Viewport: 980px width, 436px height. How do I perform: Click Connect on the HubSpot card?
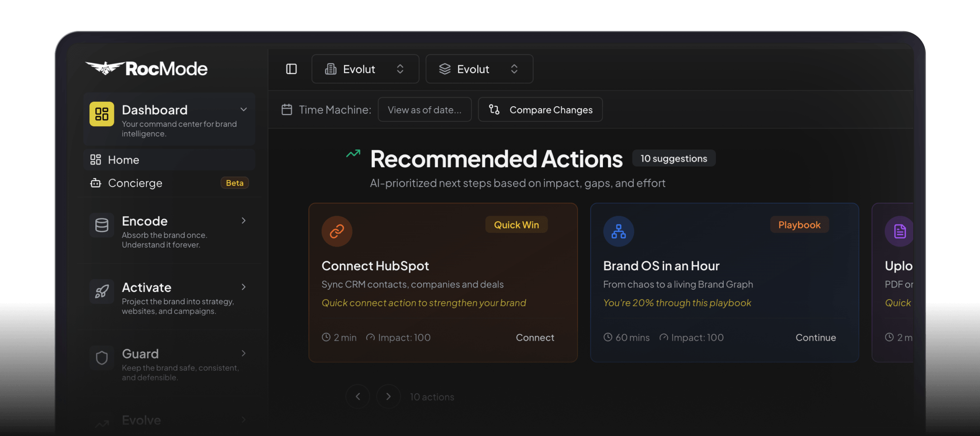[535, 337]
